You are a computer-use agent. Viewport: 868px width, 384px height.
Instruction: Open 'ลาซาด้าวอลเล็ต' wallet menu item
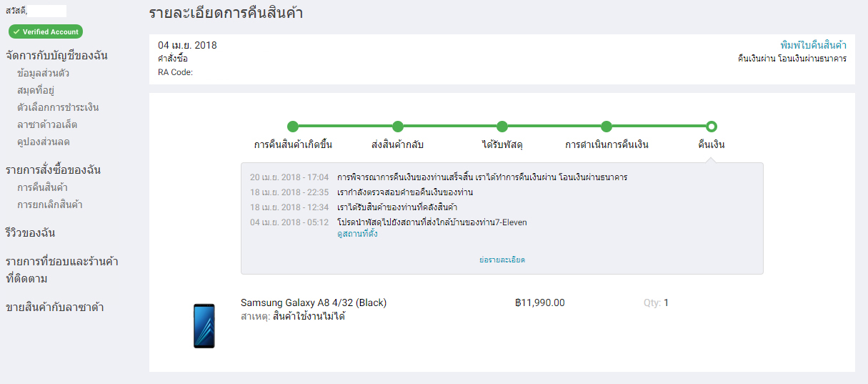pyautogui.click(x=48, y=124)
